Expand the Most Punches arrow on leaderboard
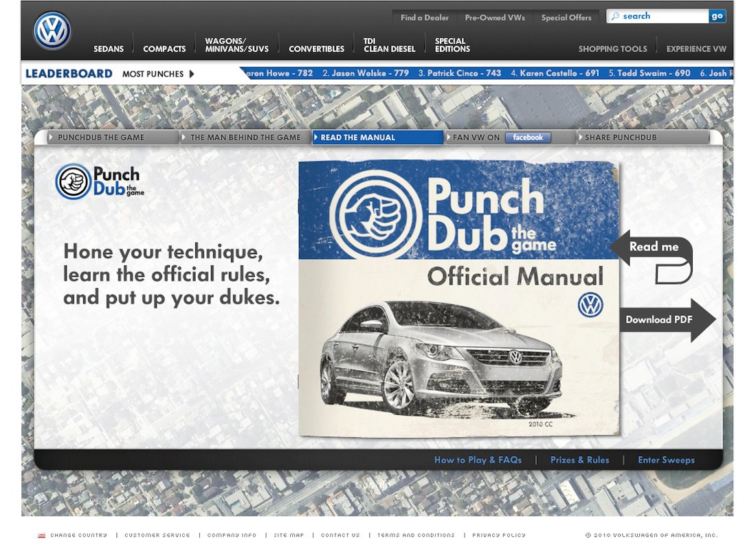Viewport: 756px width, 557px height. click(x=192, y=73)
